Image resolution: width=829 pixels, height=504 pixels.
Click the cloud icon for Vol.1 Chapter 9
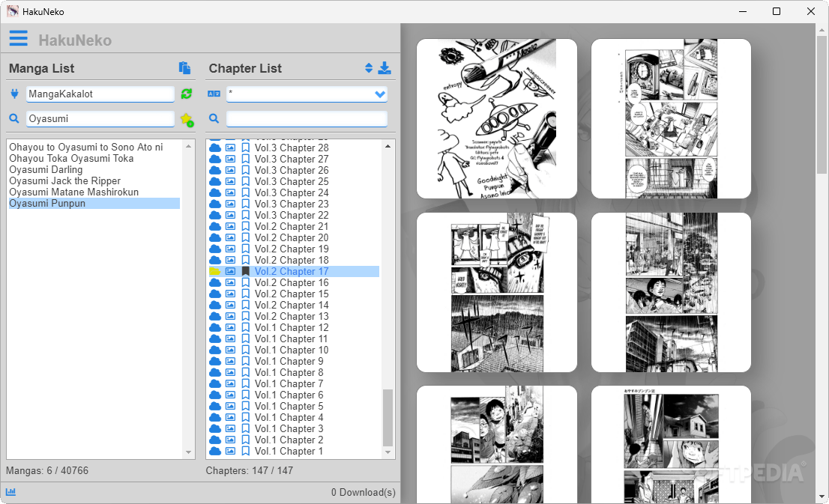point(215,362)
